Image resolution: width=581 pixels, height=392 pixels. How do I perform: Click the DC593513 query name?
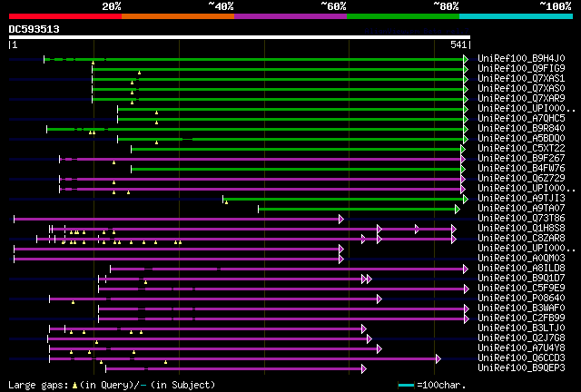click(x=34, y=29)
